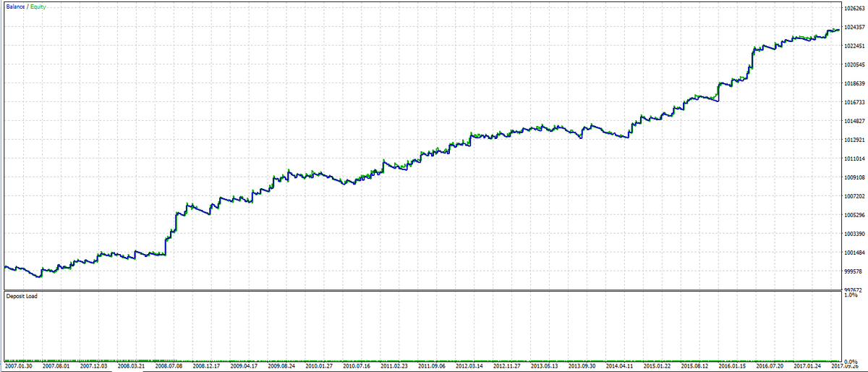Viewport: 868px width, 372px height.
Task: Click the 2008.12.17 date label
Action: click(206, 367)
